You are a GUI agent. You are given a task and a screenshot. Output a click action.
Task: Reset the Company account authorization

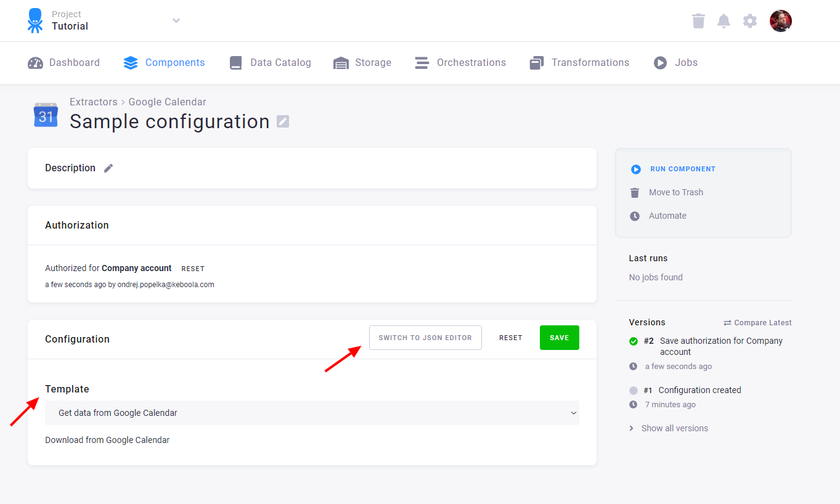pyautogui.click(x=193, y=269)
